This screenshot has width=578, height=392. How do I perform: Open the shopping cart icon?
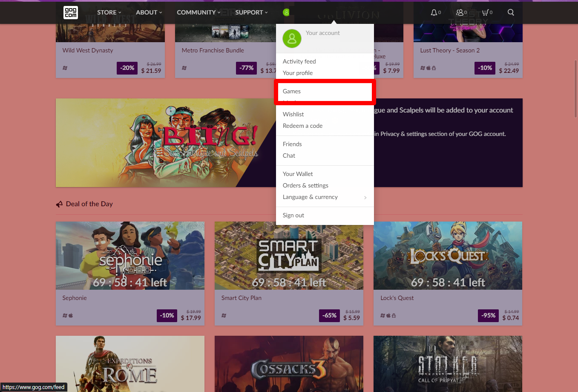[x=485, y=12]
